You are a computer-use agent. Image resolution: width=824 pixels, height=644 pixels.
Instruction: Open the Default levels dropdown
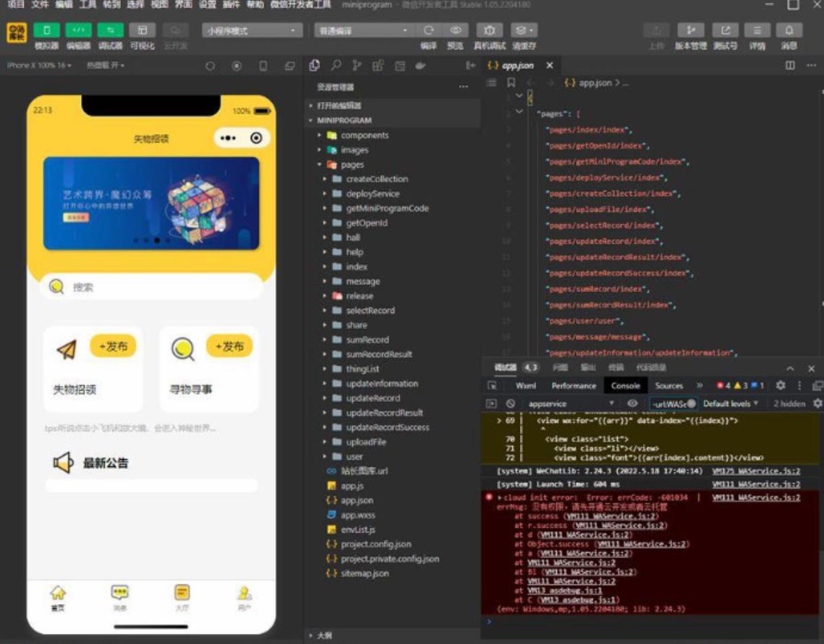pos(731,403)
